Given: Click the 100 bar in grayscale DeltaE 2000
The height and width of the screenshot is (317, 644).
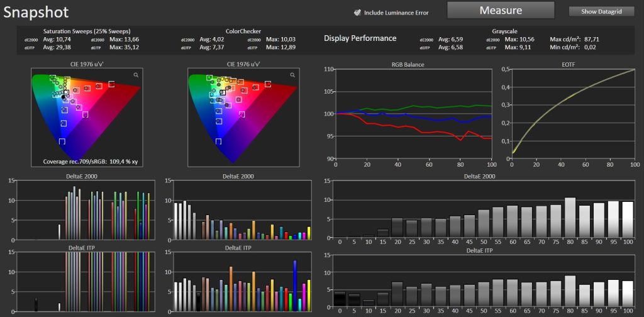Looking at the screenshot, I should 628,220.
